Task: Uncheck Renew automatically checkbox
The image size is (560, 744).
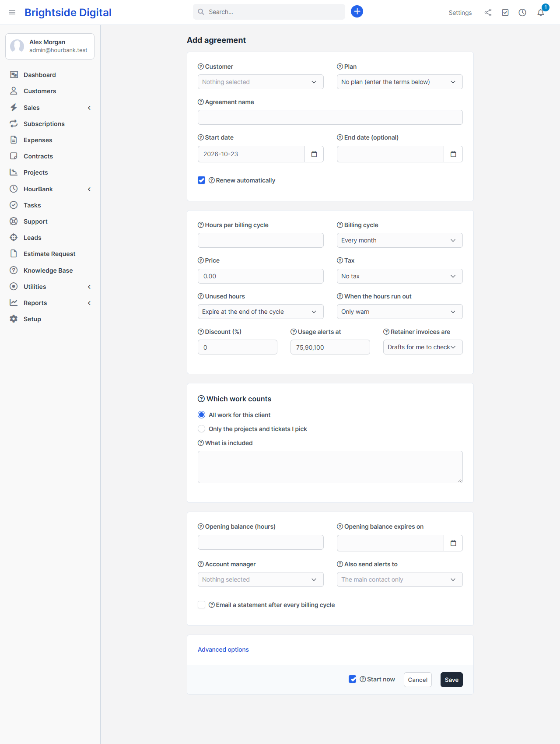Action: tap(202, 180)
